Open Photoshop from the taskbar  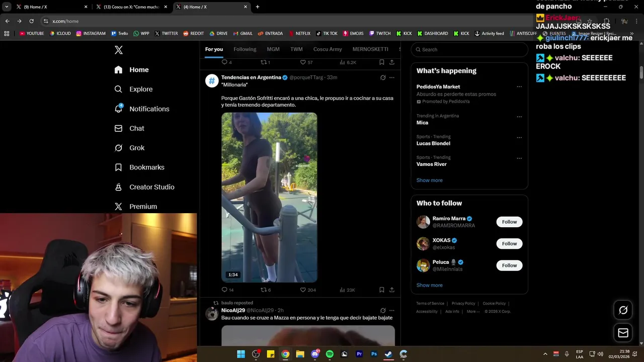(374, 354)
